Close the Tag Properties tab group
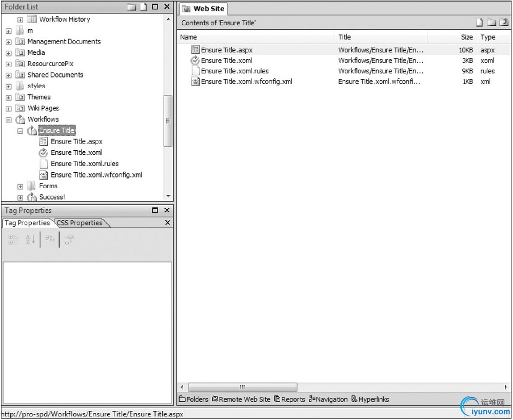This screenshot has height=420, width=513. click(168, 223)
